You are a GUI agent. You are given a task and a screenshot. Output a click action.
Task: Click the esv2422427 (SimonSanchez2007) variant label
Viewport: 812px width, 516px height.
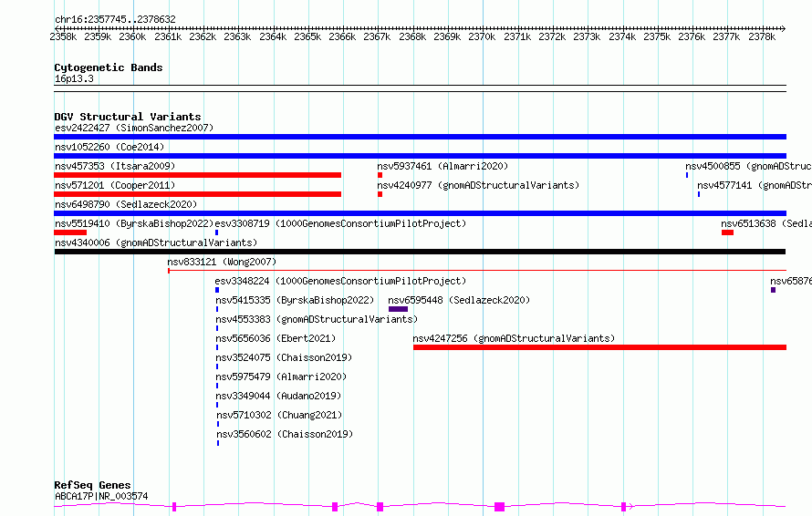[x=134, y=128]
